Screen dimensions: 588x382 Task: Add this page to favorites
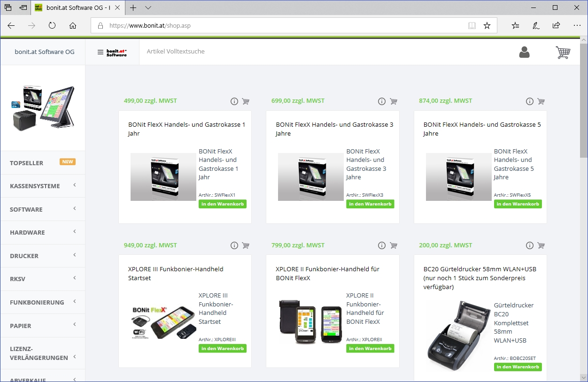coord(487,26)
